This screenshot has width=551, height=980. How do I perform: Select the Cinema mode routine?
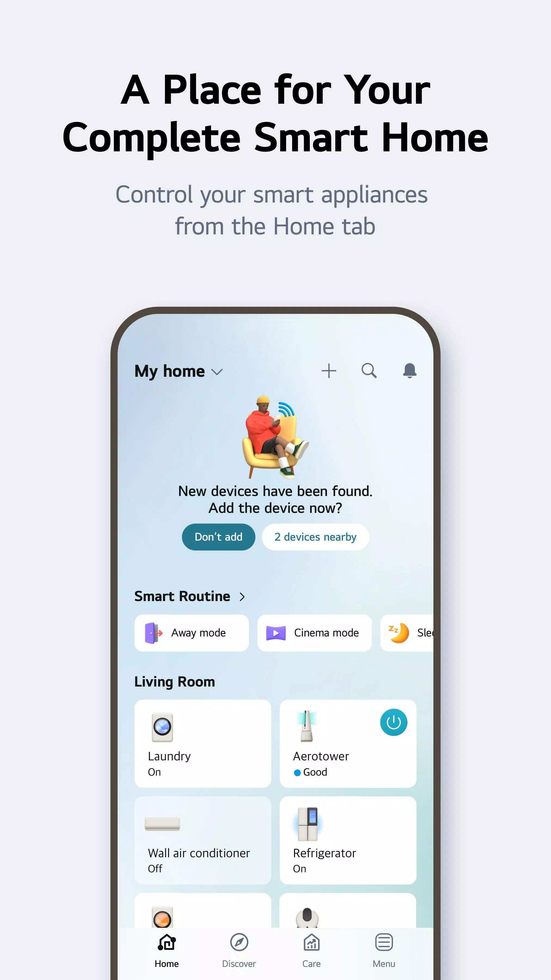315,632
